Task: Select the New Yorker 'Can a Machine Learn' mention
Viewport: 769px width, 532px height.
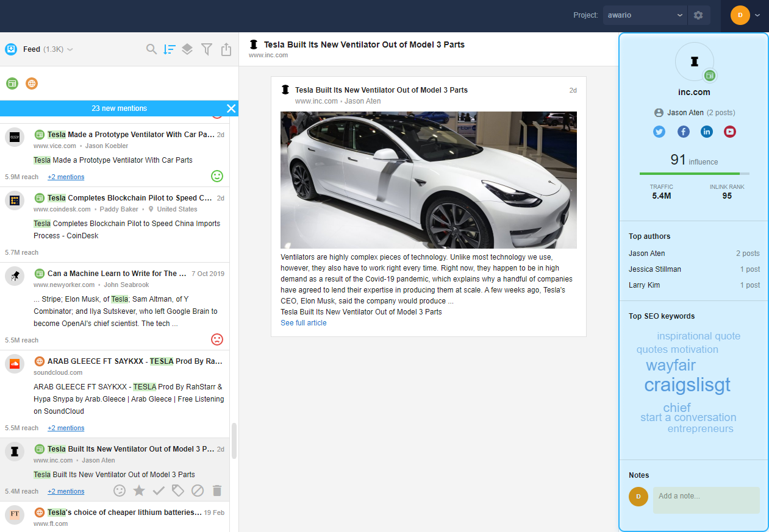Action: point(115,306)
